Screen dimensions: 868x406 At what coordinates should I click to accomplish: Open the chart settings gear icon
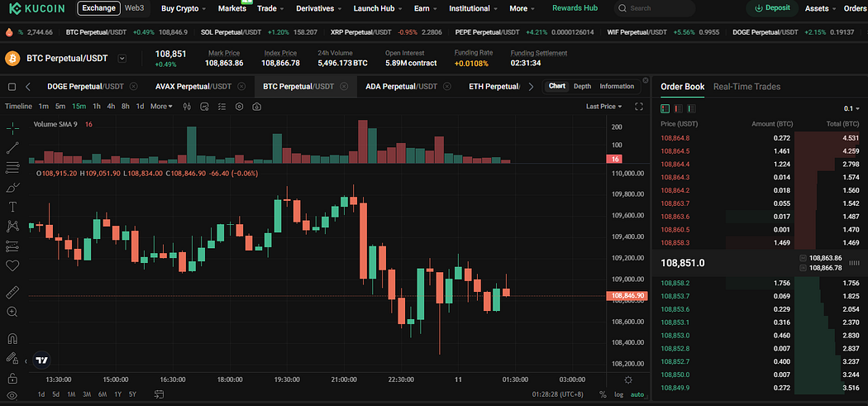[239, 107]
